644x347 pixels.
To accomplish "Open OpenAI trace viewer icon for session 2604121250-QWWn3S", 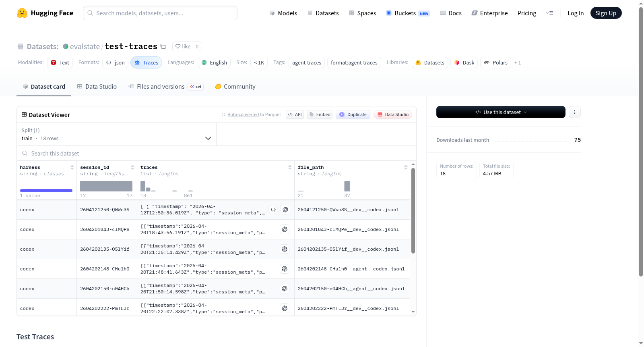I will (285, 210).
